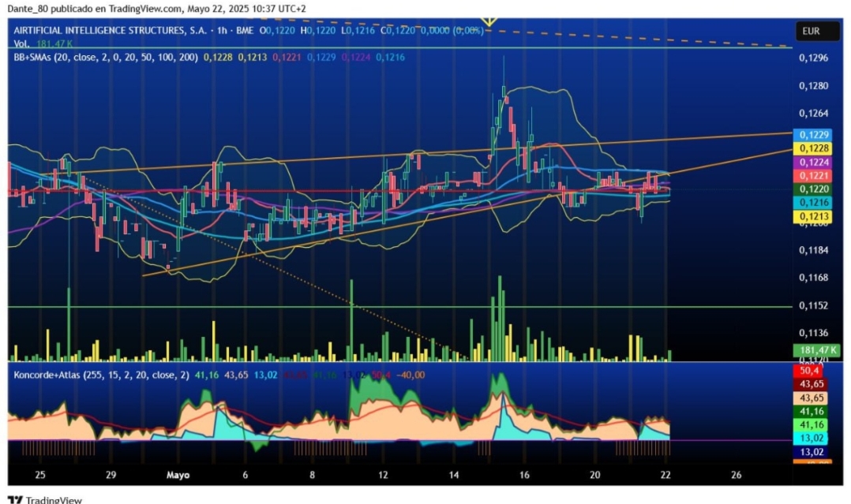
Task: Click the red 0,1221 price label
Action: (814, 175)
